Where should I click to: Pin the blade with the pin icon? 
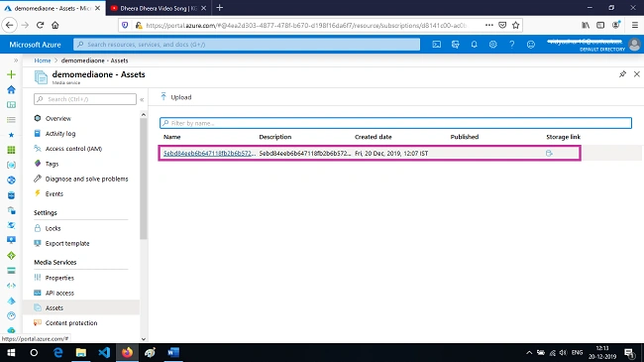coord(622,74)
